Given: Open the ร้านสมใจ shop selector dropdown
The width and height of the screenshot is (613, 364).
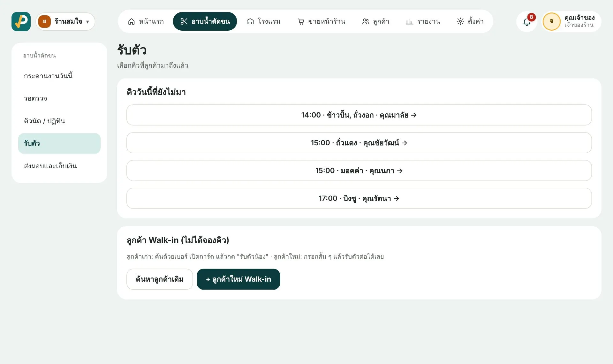Looking at the screenshot, I should [x=65, y=21].
